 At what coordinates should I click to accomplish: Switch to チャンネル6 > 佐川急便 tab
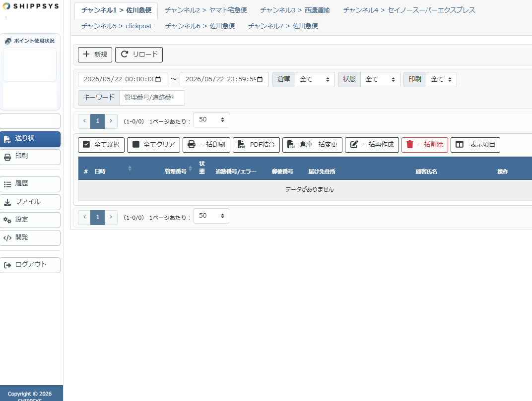(200, 26)
